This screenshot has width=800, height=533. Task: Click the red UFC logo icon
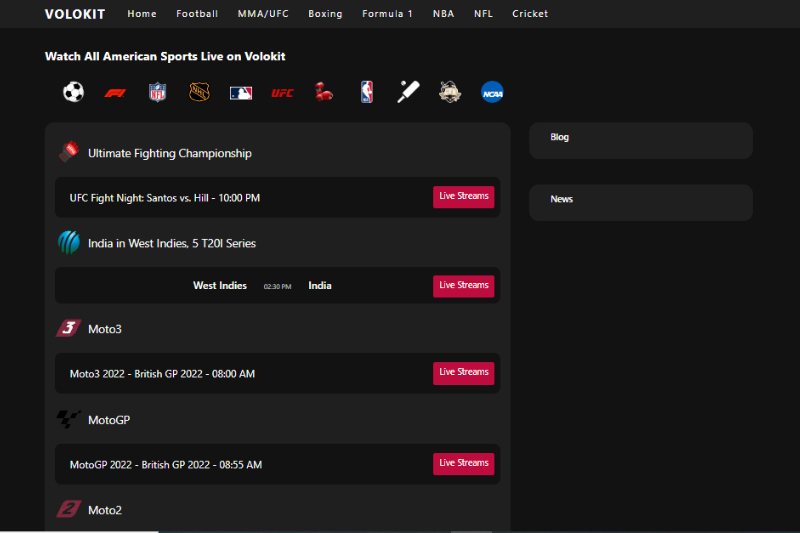click(283, 93)
